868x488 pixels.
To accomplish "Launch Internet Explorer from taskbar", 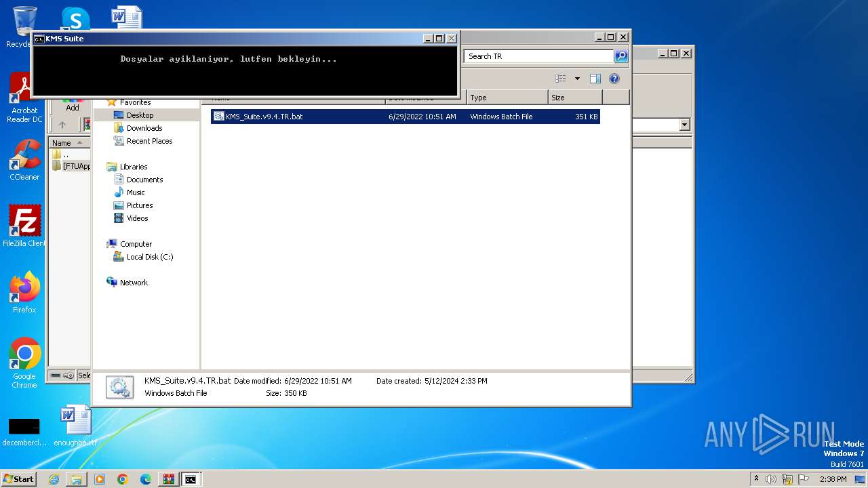I will [54, 479].
